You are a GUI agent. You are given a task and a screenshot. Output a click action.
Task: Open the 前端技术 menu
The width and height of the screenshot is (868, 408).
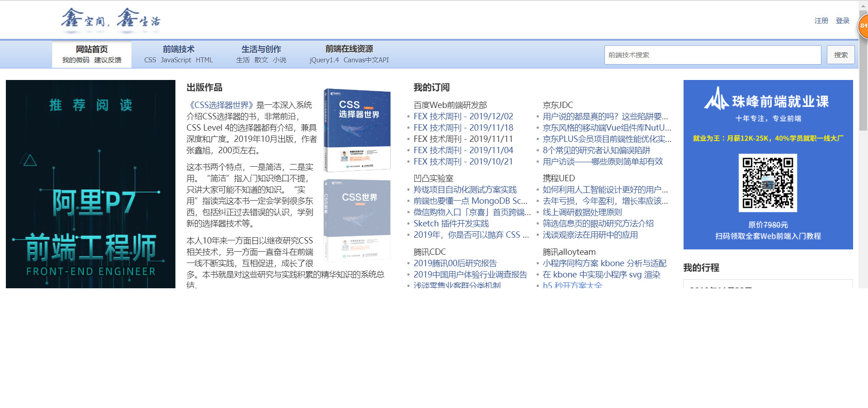coord(179,49)
